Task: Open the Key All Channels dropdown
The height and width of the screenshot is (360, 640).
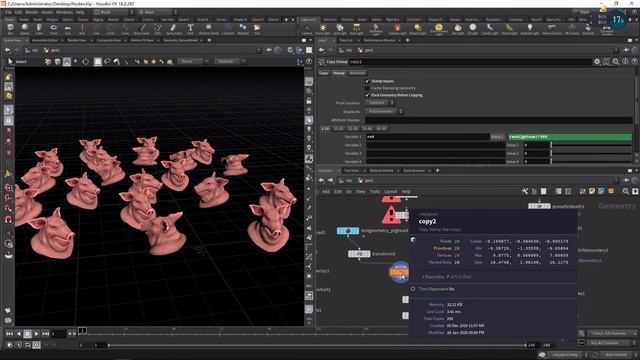Action: pyautogui.click(x=611, y=343)
